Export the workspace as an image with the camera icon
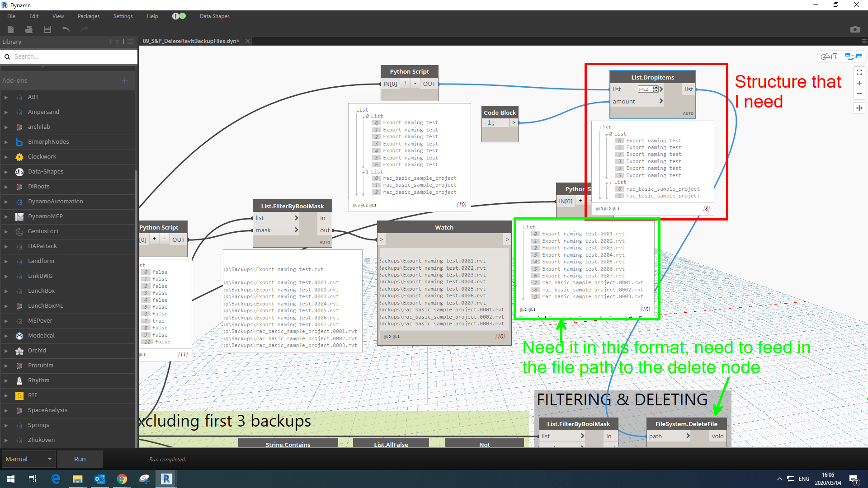 (x=855, y=29)
